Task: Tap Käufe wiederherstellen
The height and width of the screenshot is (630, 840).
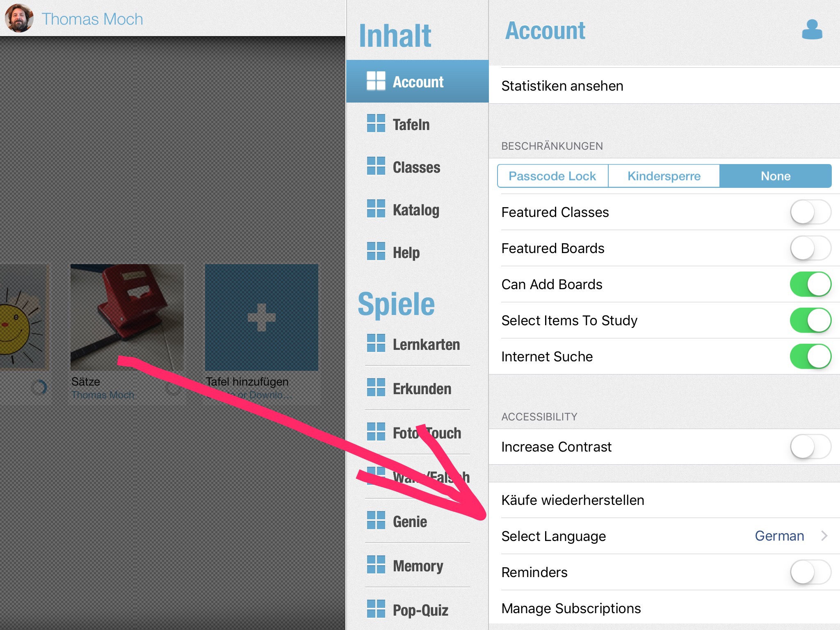Action: click(x=664, y=500)
